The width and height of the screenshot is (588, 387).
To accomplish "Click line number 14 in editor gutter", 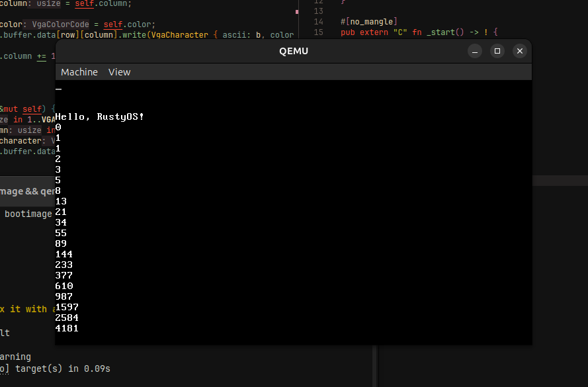I will 318,22.
